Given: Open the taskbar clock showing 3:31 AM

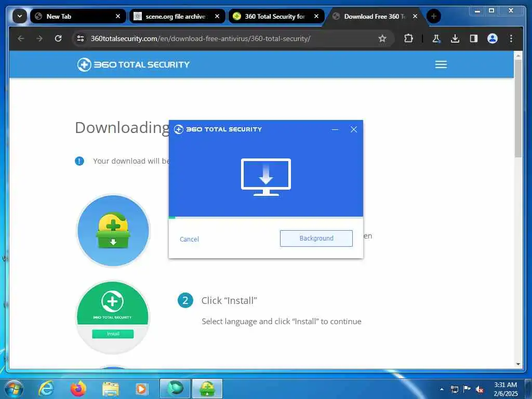Looking at the screenshot, I should 506,389.
